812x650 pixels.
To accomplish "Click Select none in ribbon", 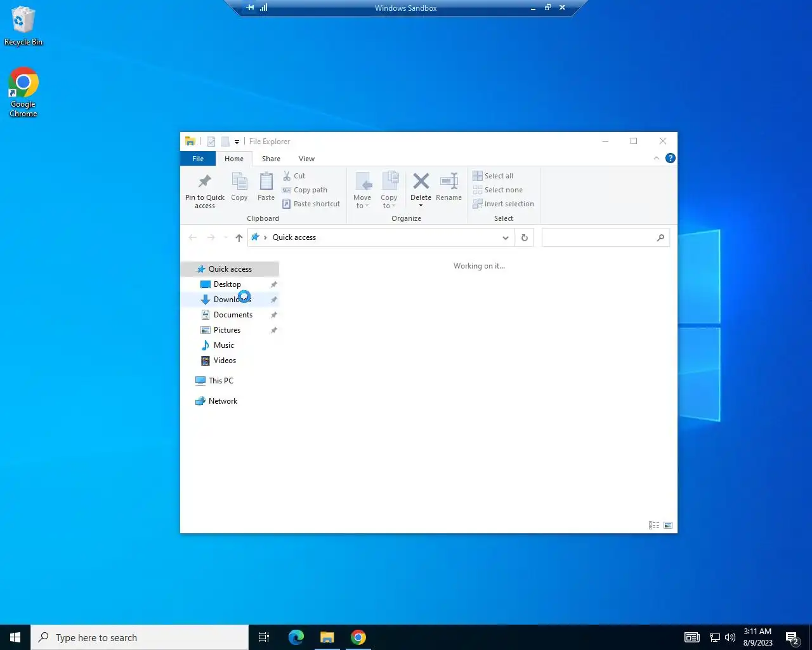I will pyautogui.click(x=498, y=190).
